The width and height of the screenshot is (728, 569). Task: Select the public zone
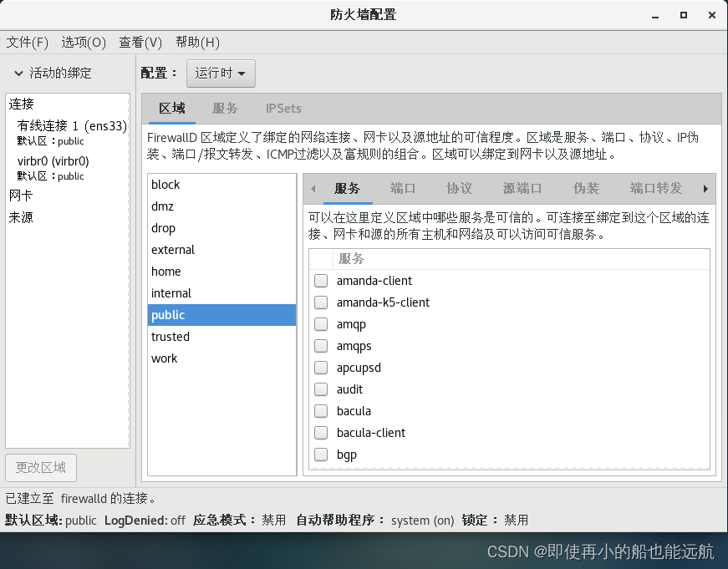coord(222,315)
